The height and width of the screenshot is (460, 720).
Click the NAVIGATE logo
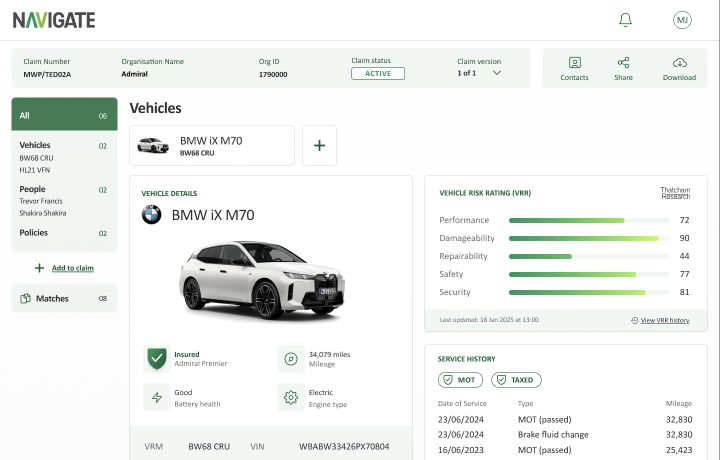coord(54,20)
